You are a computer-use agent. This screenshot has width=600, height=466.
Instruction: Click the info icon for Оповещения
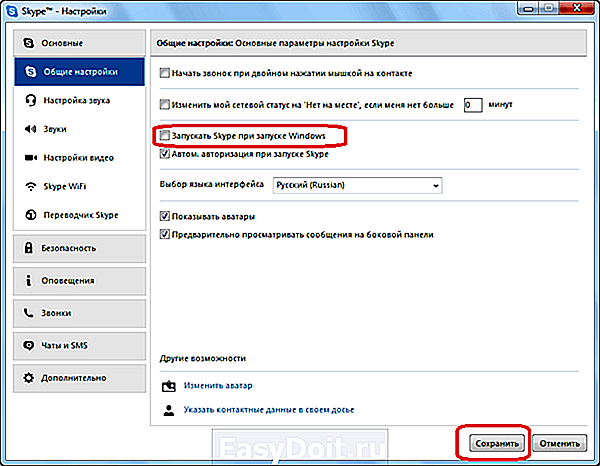click(28, 280)
